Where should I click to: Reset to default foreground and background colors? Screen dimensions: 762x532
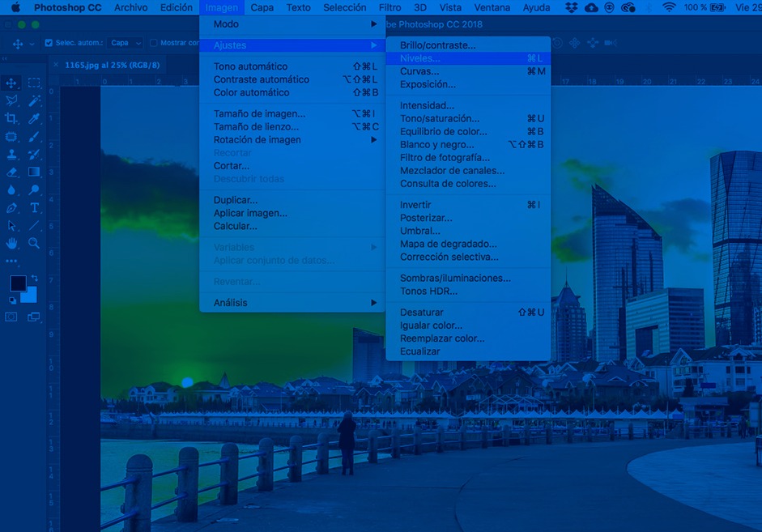pyautogui.click(x=13, y=300)
